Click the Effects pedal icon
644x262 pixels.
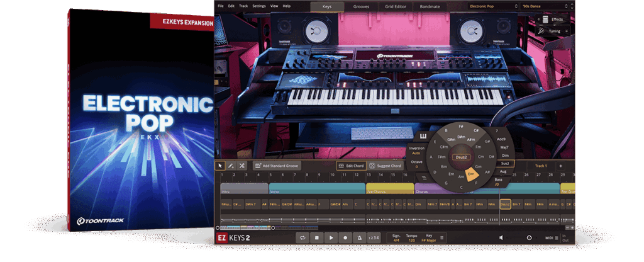(546, 20)
